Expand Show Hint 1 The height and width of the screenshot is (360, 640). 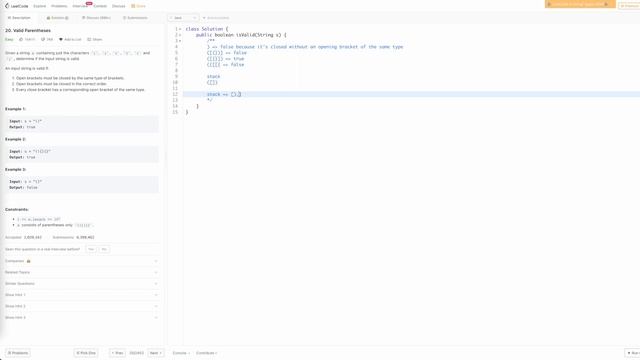point(82,295)
